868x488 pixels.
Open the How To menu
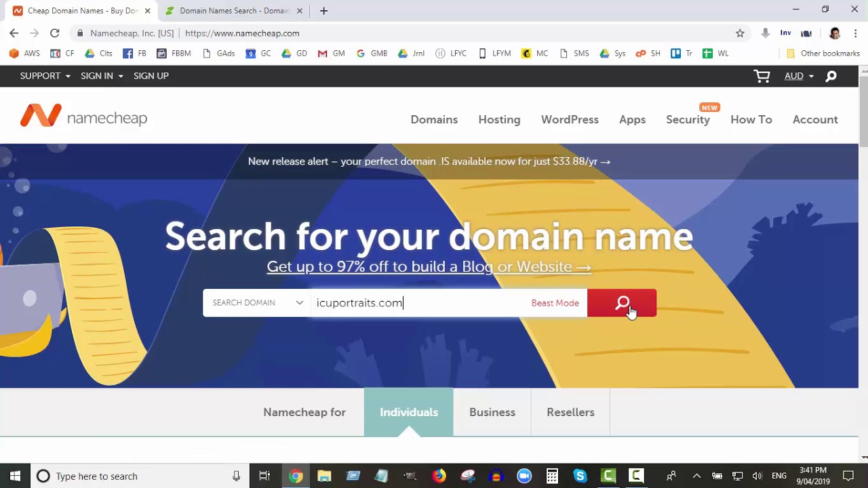click(751, 119)
